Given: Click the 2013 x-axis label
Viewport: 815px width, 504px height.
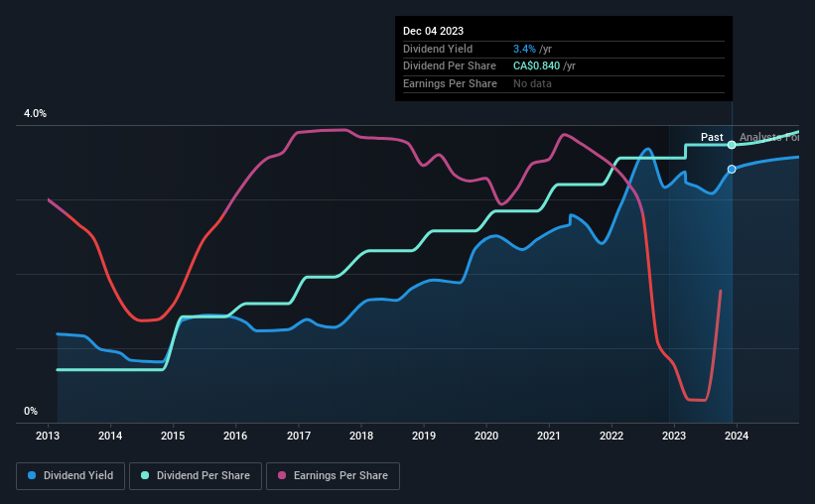Looking at the screenshot, I should (x=48, y=436).
